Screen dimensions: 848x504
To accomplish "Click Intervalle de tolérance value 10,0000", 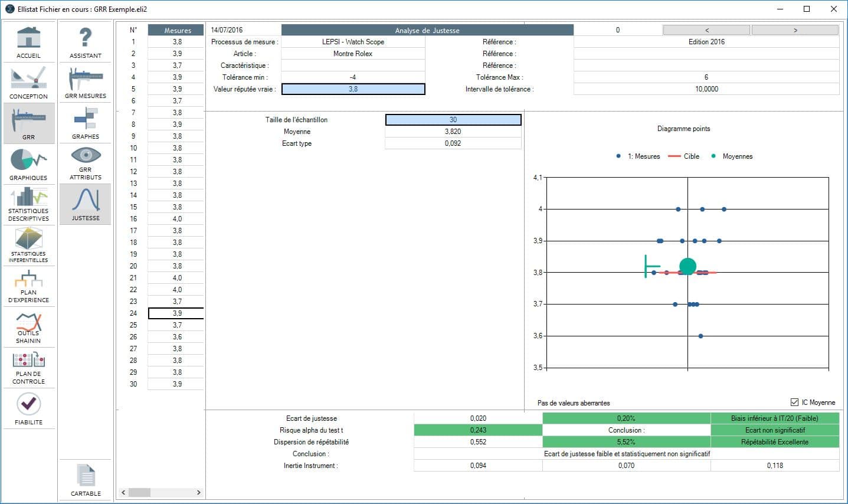I will click(706, 89).
